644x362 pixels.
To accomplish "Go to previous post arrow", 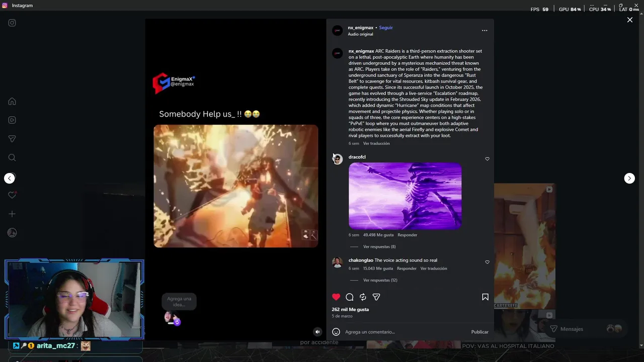I will point(10,178).
